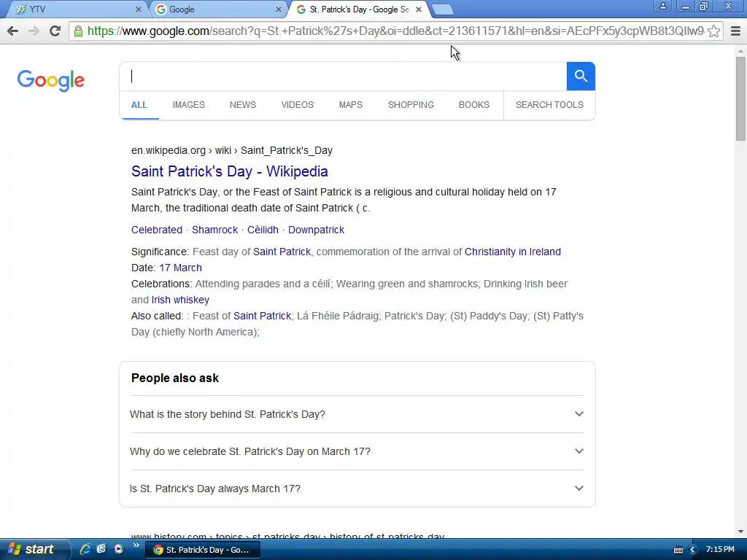Open the Shamrock sitelink
This screenshot has width=747, height=560.
click(x=215, y=230)
